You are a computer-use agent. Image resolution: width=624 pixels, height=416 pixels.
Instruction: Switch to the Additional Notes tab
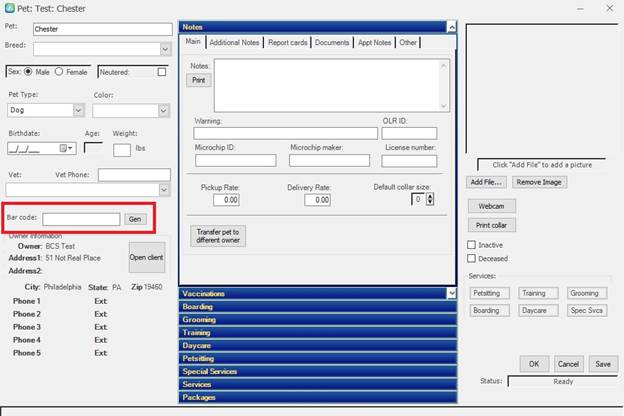tap(234, 43)
